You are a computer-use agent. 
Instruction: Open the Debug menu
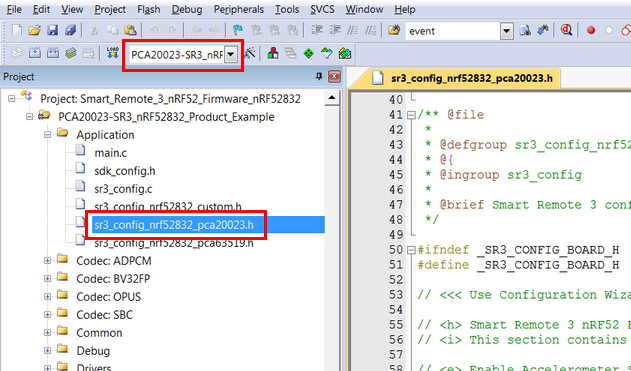point(187,9)
